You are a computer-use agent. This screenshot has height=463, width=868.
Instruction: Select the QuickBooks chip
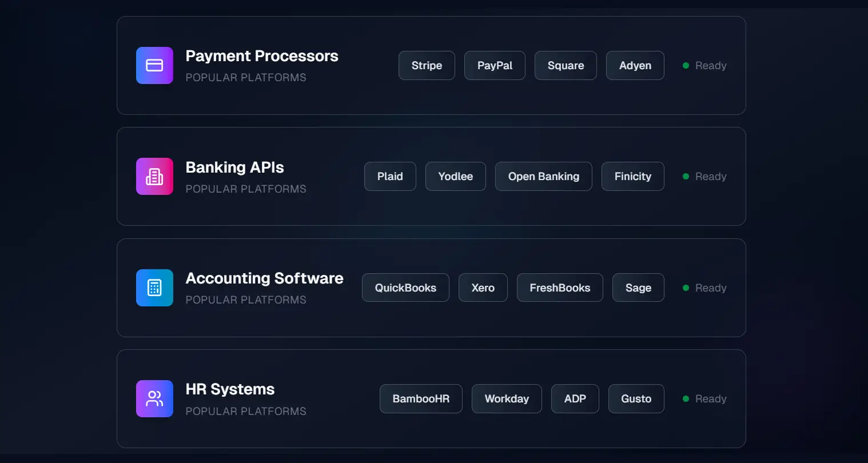tap(405, 288)
